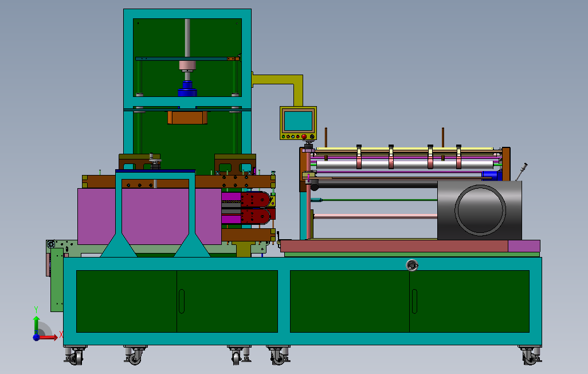
Task: Select the large purple guard on the left station
Action: [x=149, y=216]
